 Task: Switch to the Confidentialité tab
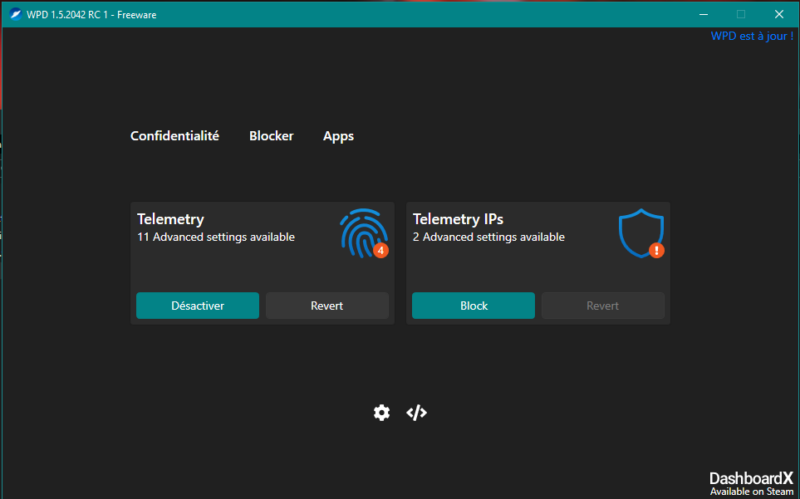(175, 136)
